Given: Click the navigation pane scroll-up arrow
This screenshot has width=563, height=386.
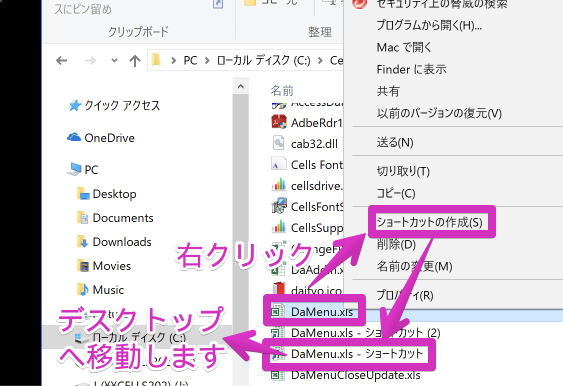Looking at the screenshot, I should coord(241,87).
